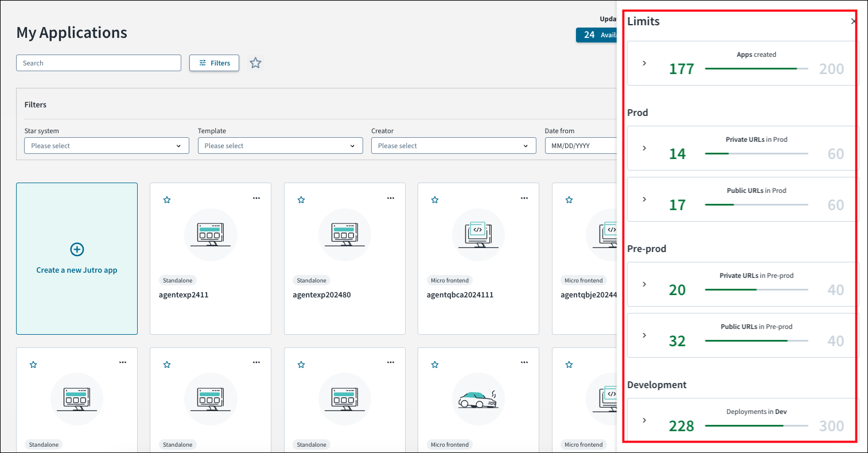This screenshot has height=453, width=868.
Task: Click the Development section heading
Action: (657, 385)
